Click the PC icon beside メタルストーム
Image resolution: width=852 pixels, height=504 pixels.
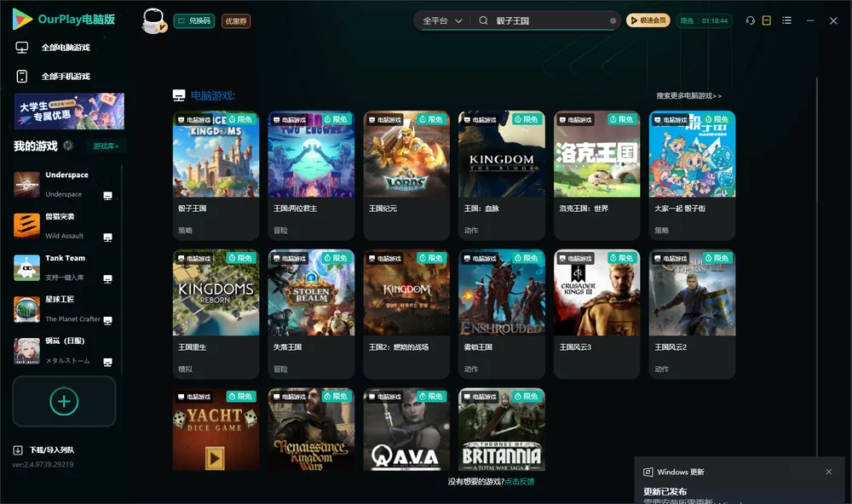click(x=107, y=363)
